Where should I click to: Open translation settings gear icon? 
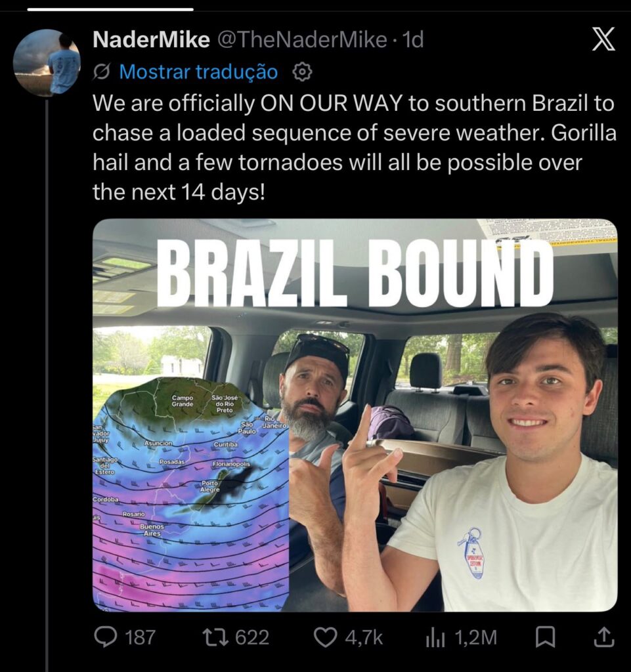[x=302, y=72]
